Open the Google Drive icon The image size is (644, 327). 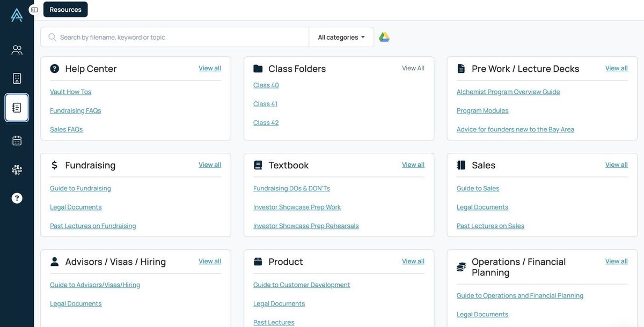pos(384,37)
